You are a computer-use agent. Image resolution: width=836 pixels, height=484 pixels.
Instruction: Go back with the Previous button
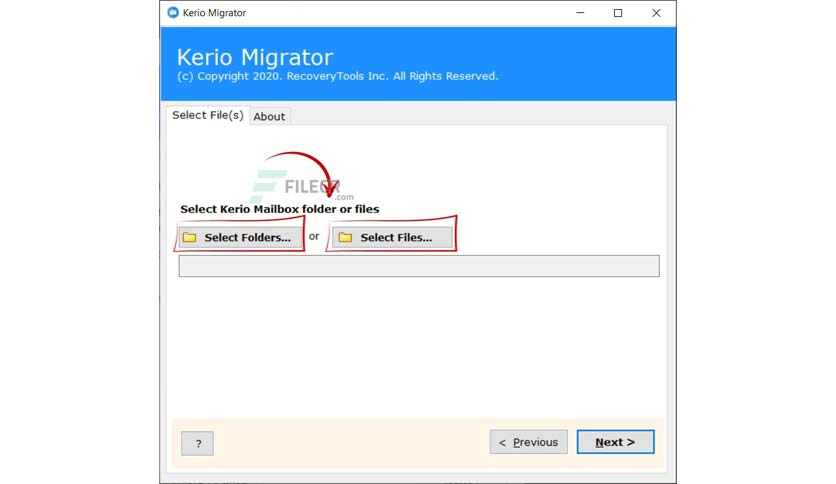(528, 442)
